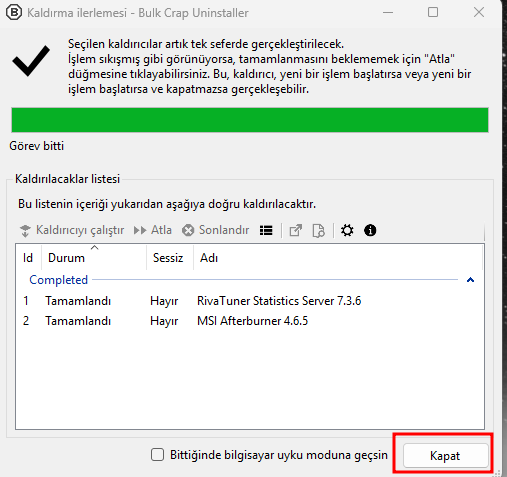The width and height of the screenshot is (507, 477).
Task: Click the Kapat button
Action: [445, 455]
